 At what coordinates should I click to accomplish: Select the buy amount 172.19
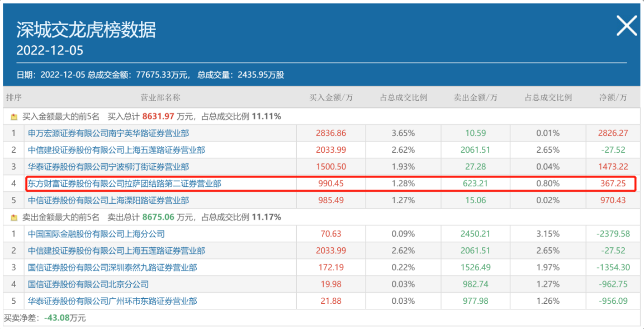pyautogui.click(x=331, y=267)
